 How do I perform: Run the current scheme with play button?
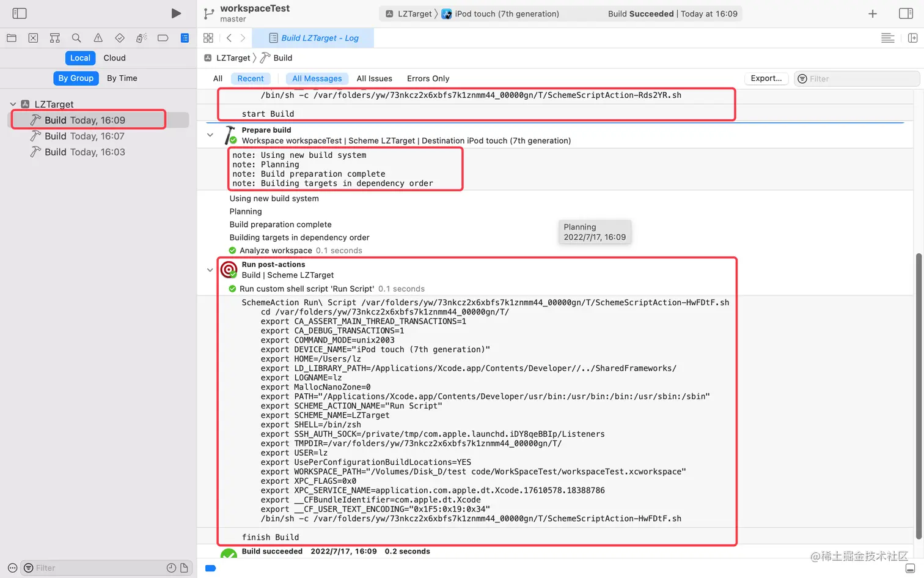pyautogui.click(x=176, y=13)
